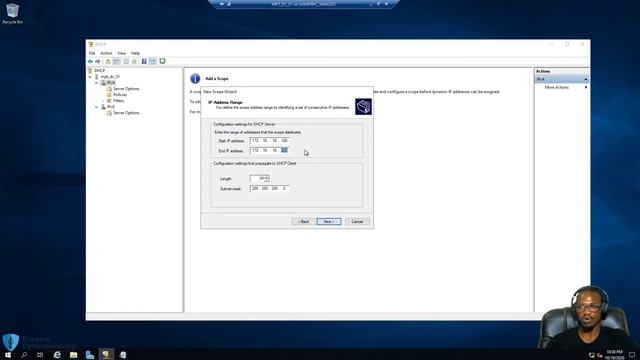
Task: Click the Forward arrow in DHCP toolbar
Action: pos(98,61)
